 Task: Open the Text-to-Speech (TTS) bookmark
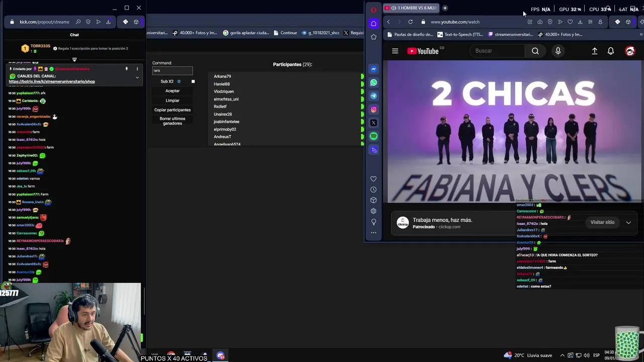point(460,35)
